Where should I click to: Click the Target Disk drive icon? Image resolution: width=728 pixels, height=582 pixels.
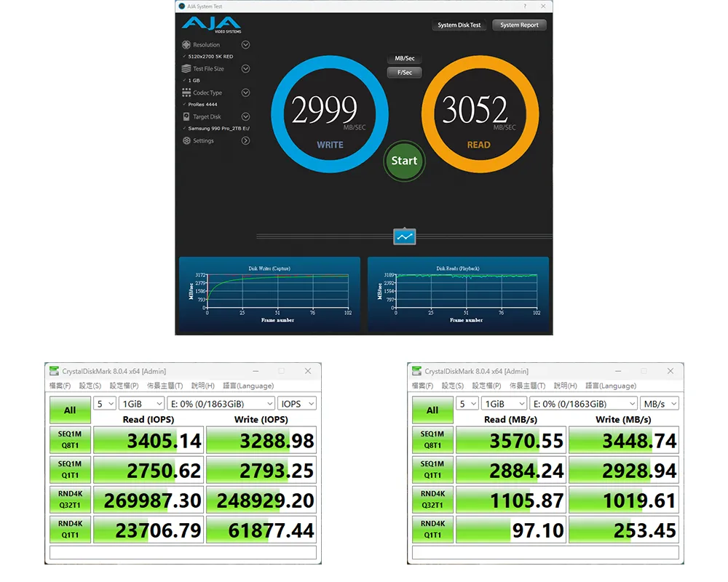[186, 117]
